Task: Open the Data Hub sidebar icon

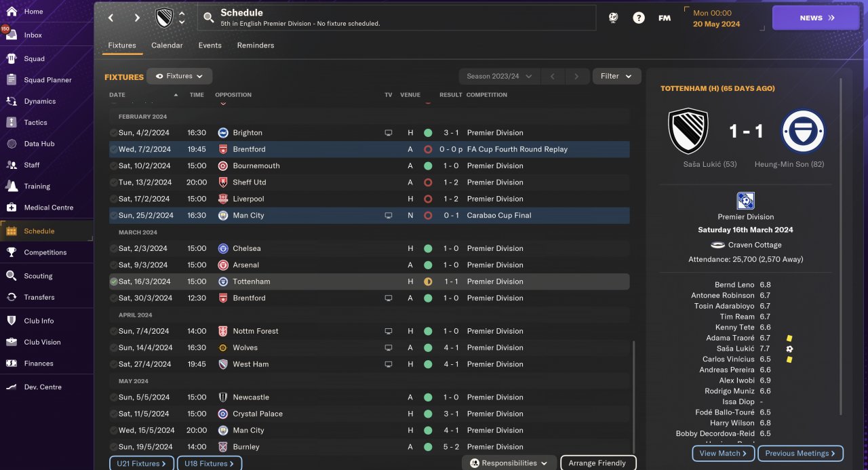Action: click(12, 144)
